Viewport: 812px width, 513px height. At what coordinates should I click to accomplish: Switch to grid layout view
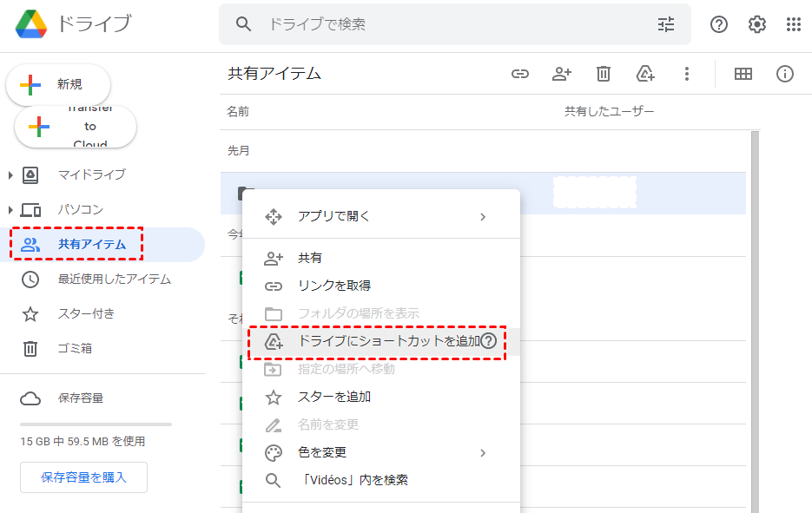click(743, 74)
